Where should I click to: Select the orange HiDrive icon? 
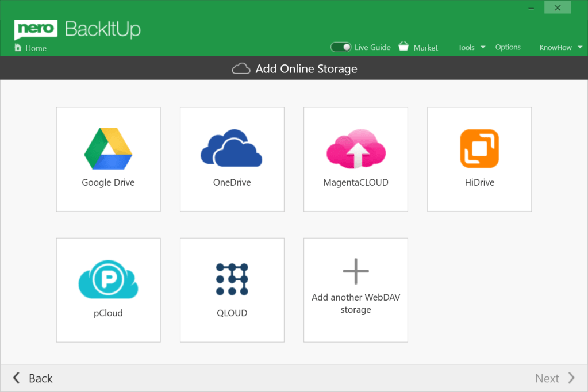[479, 148]
